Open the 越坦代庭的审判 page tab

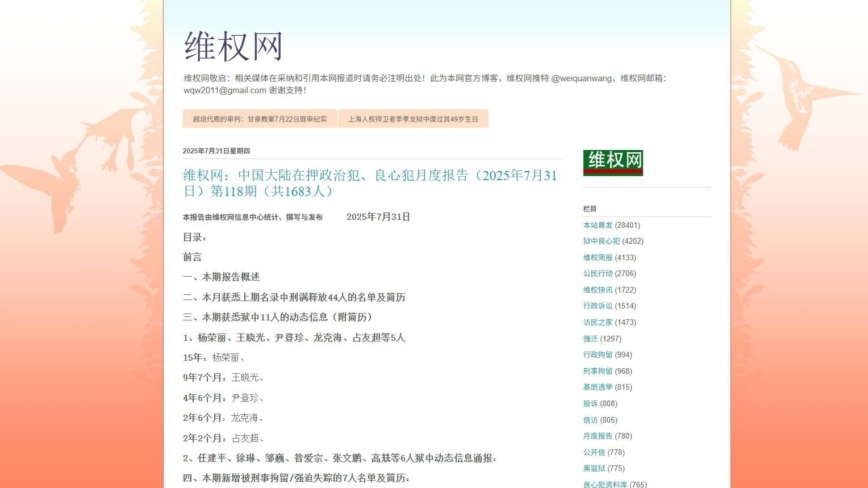click(260, 119)
